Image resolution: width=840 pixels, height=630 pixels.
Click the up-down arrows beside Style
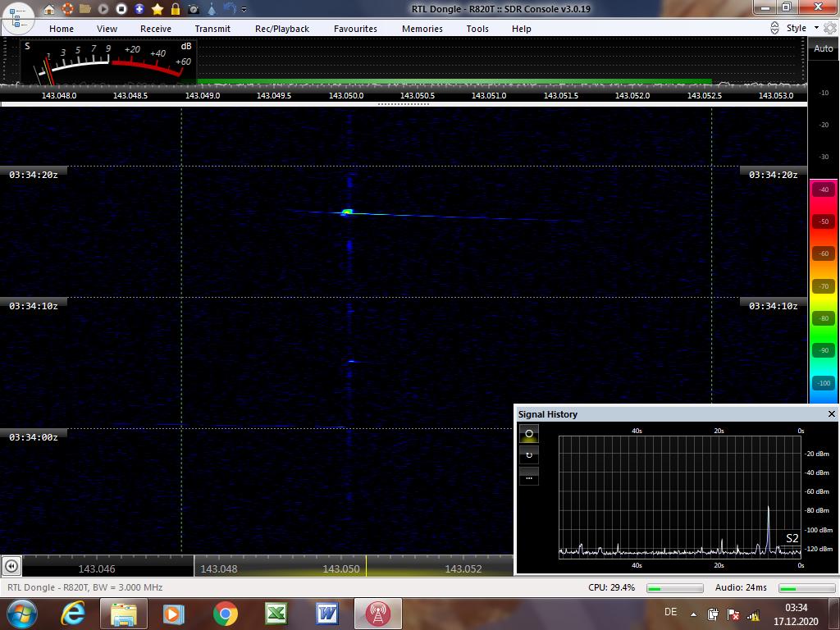coord(774,28)
